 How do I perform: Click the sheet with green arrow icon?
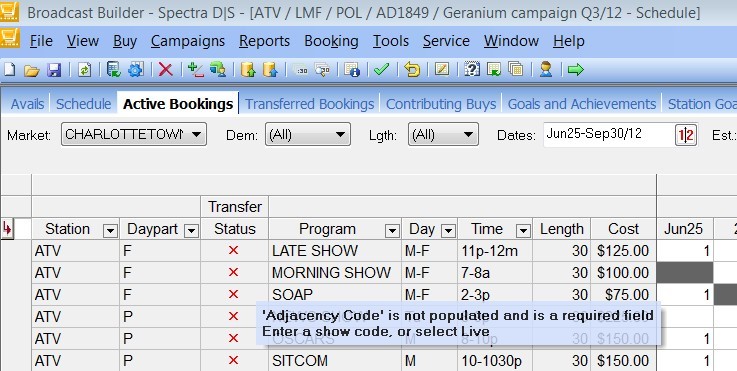494,70
